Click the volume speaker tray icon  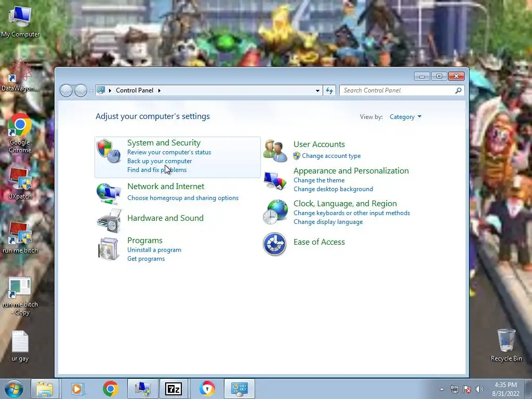(x=480, y=389)
